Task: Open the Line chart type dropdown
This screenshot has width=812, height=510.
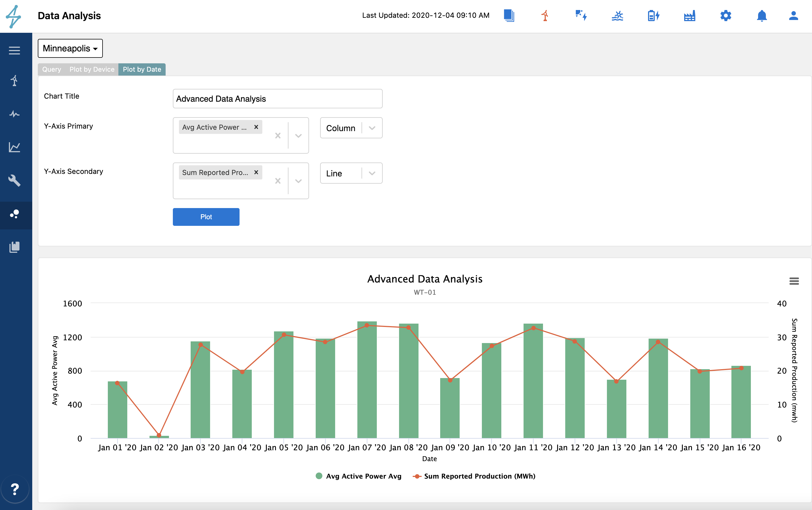Action: point(351,173)
